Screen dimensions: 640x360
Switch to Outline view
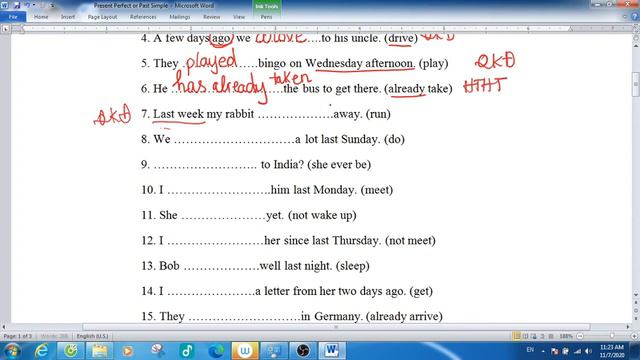(x=542, y=336)
